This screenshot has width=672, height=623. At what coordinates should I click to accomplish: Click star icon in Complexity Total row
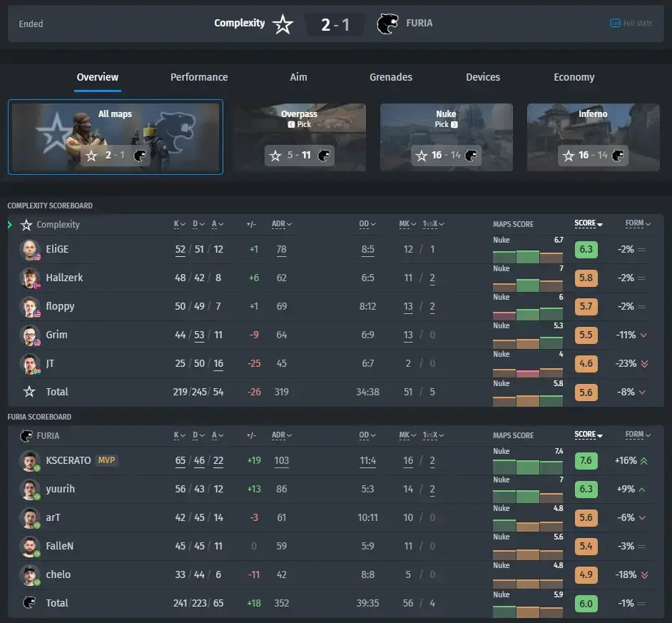click(x=29, y=392)
